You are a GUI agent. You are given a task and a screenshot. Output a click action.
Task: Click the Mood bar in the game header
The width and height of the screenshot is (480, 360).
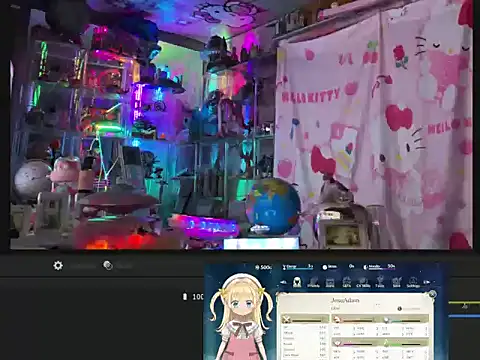pyautogui.click(x=379, y=267)
